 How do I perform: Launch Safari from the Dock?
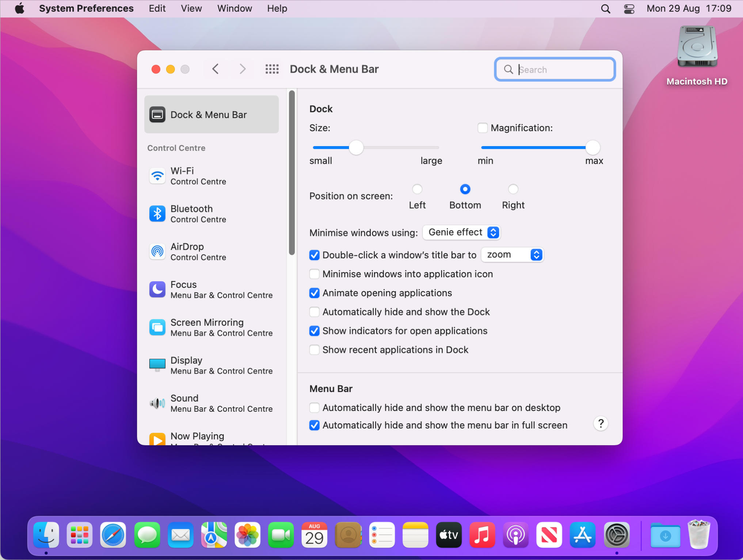coord(113,535)
